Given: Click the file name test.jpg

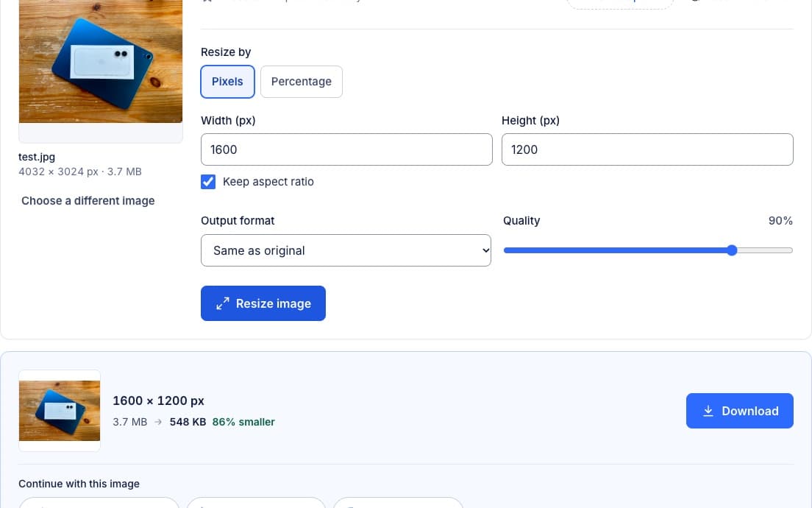Looking at the screenshot, I should (37, 157).
